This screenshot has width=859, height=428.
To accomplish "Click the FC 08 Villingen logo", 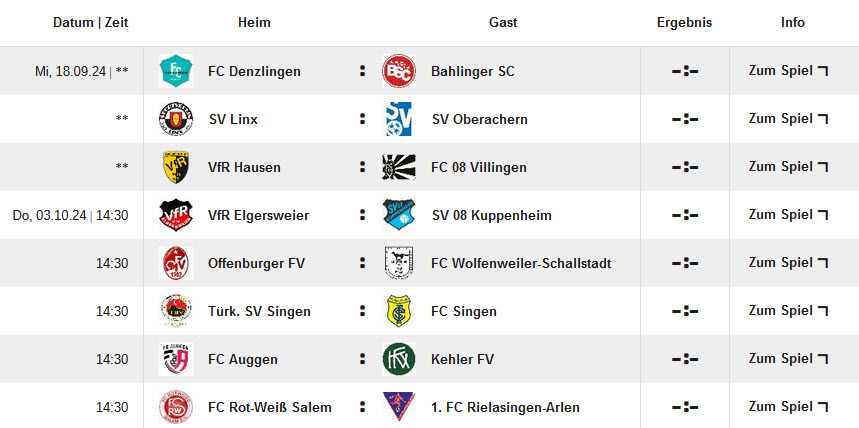I will click(399, 167).
